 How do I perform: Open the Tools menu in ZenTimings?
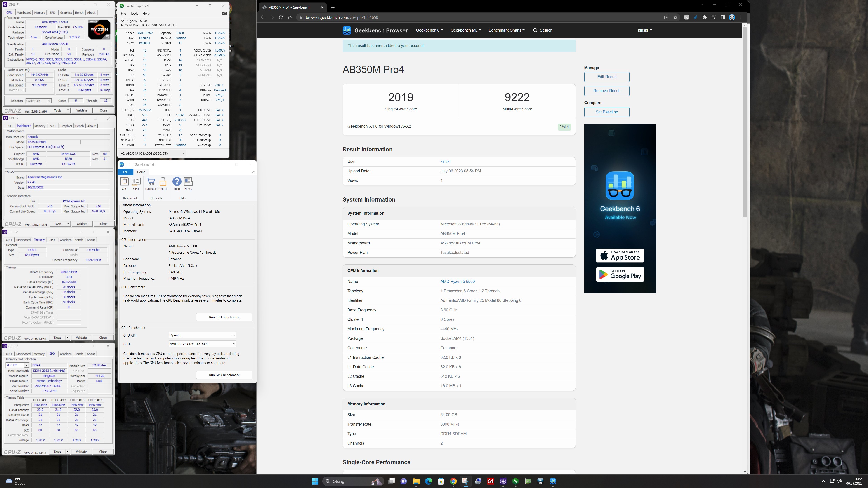click(134, 14)
